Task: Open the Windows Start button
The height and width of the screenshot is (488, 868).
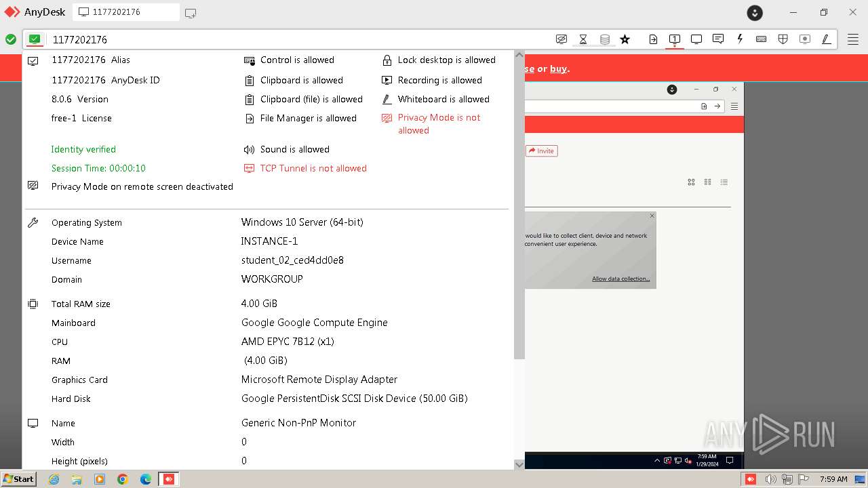Action: (18, 479)
